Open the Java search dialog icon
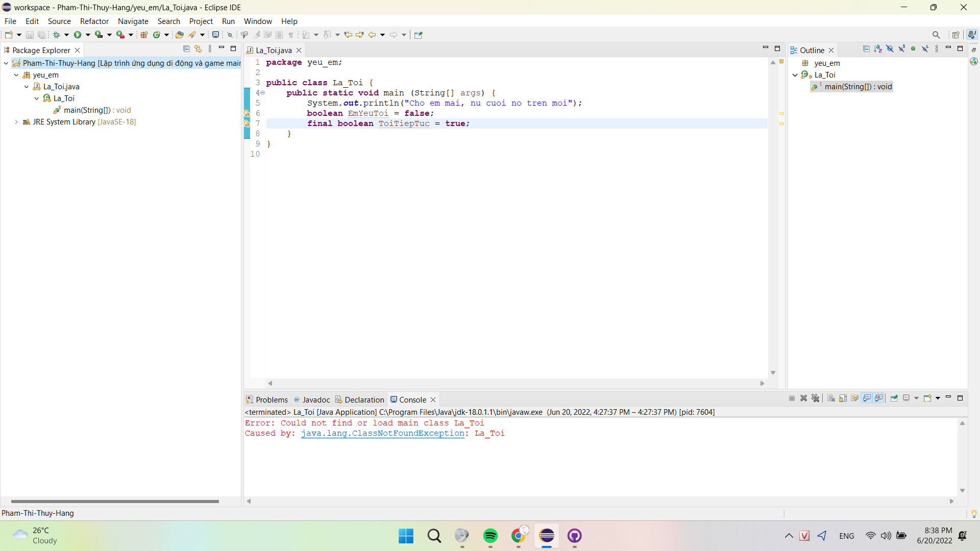The height and width of the screenshot is (551, 980). coord(193,34)
